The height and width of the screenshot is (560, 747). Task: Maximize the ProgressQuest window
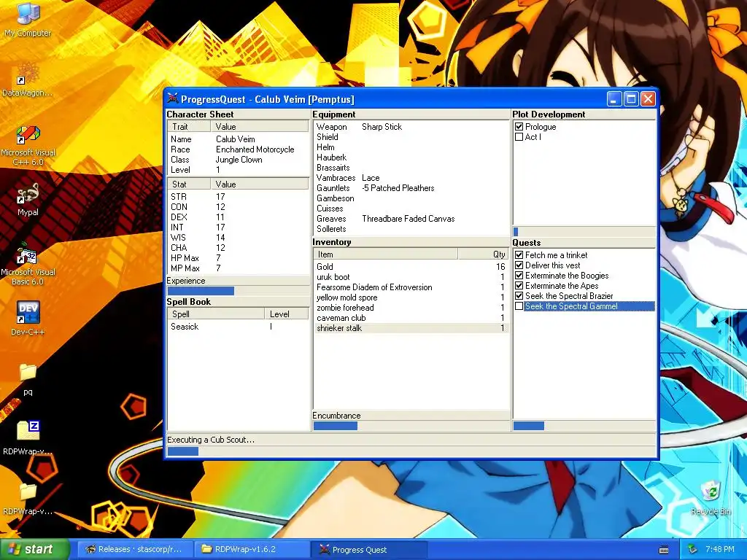(631, 99)
